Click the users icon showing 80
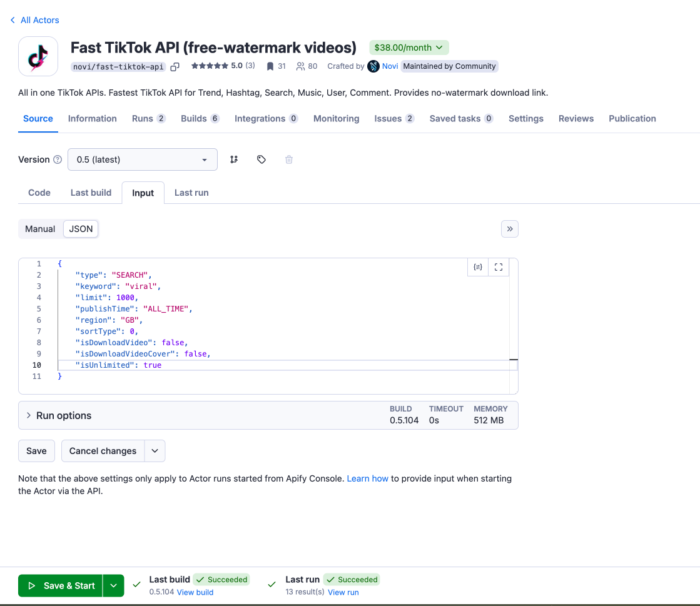 click(x=300, y=66)
